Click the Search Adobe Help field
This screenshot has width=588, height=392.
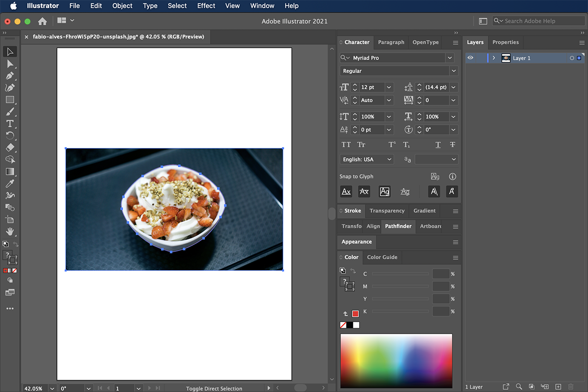click(538, 21)
